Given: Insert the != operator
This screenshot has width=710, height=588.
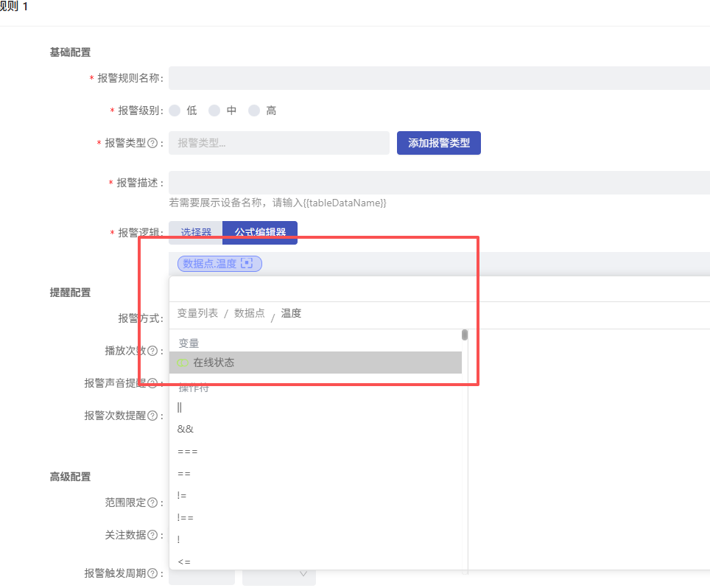Looking at the screenshot, I should [182, 496].
